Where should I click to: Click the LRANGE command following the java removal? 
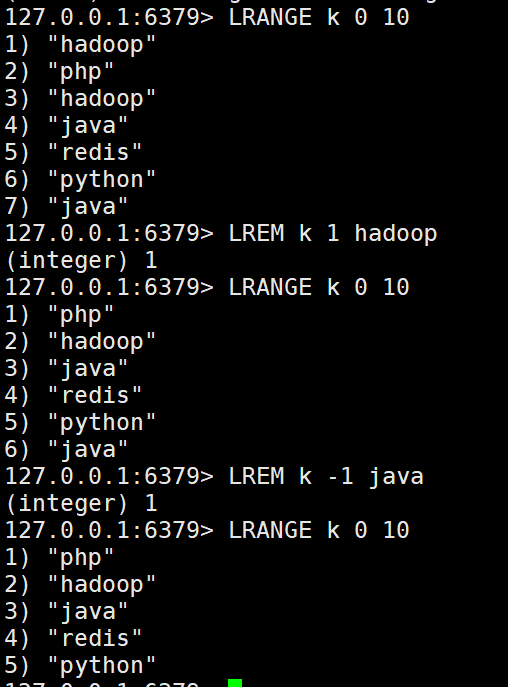(319, 530)
